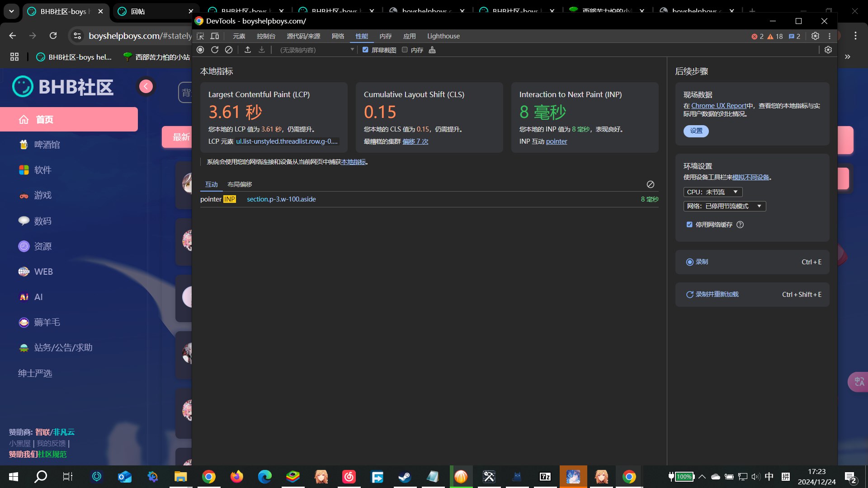Click the 偏移 7 次 link
Image resolution: width=868 pixels, height=488 pixels.
[415, 141]
